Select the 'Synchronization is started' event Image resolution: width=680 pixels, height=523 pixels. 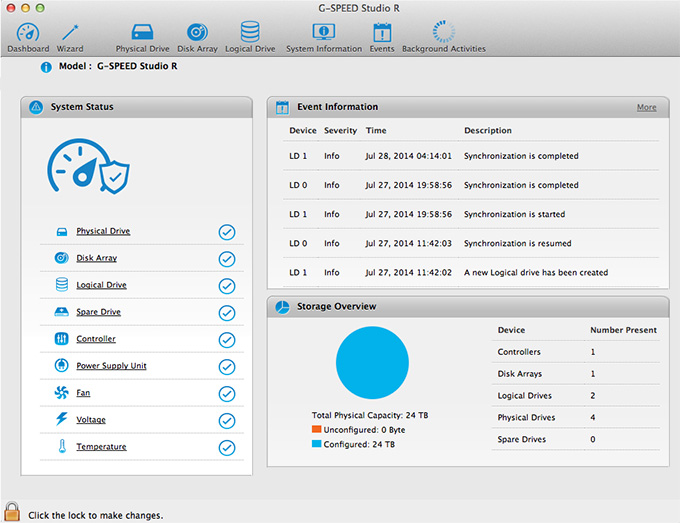(x=471, y=214)
